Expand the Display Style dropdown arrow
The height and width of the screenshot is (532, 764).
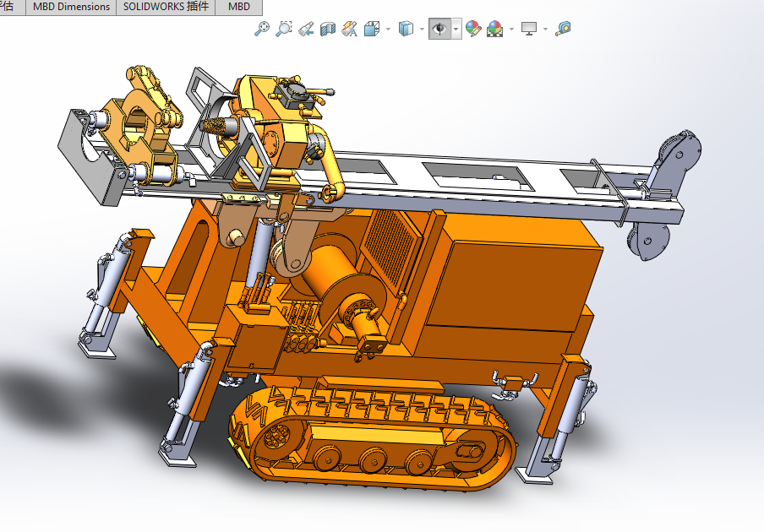(422, 29)
